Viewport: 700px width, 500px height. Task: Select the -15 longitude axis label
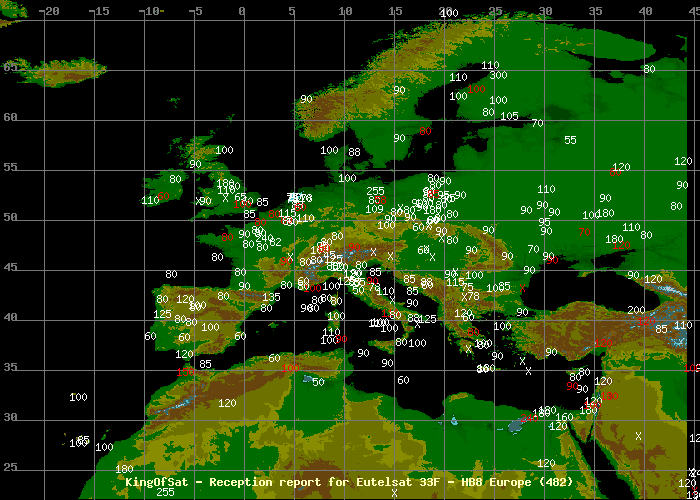(x=99, y=11)
